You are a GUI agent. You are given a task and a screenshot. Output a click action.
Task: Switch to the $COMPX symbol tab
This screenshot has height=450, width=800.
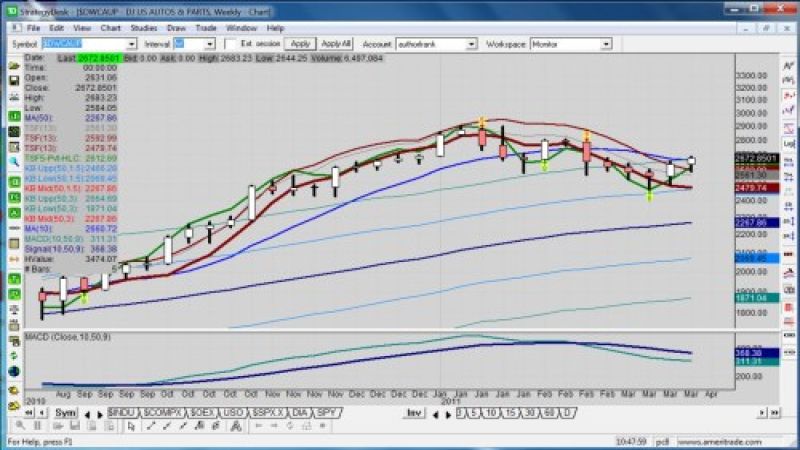[161, 412]
